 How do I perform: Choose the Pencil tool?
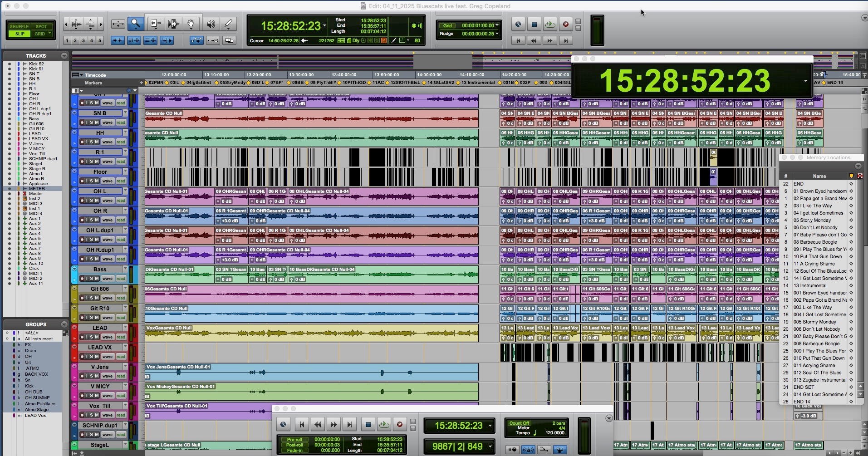click(228, 24)
